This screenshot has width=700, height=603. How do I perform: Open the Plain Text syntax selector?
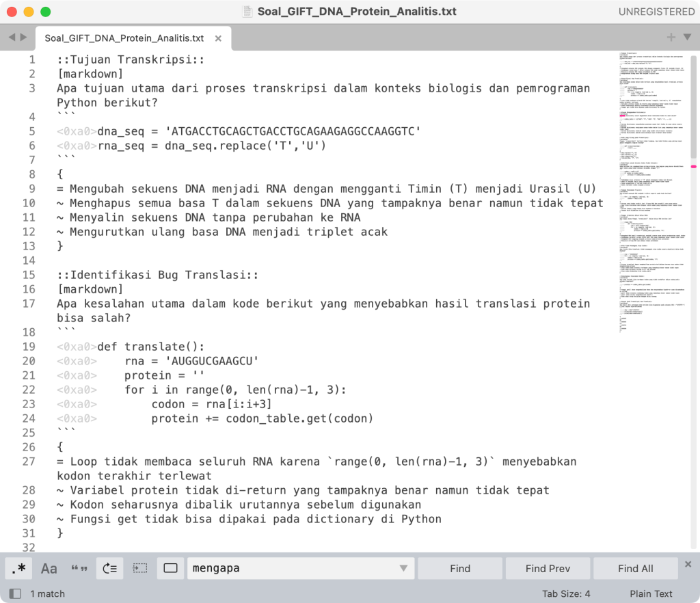point(651,593)
